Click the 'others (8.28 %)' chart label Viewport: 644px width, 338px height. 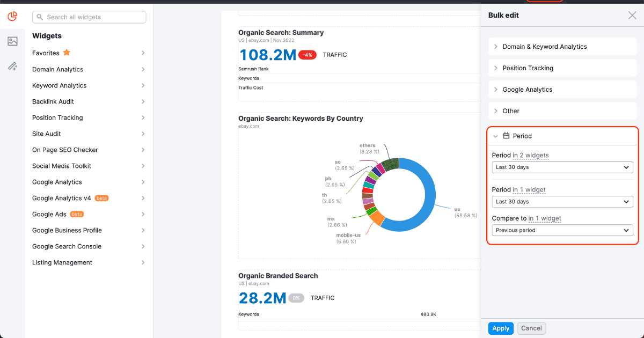coord(369,149)
